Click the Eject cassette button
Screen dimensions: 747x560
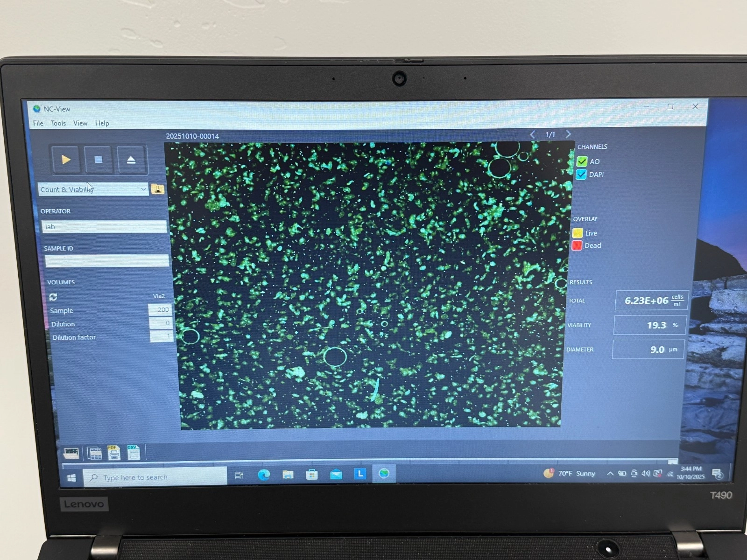[131, 160]
